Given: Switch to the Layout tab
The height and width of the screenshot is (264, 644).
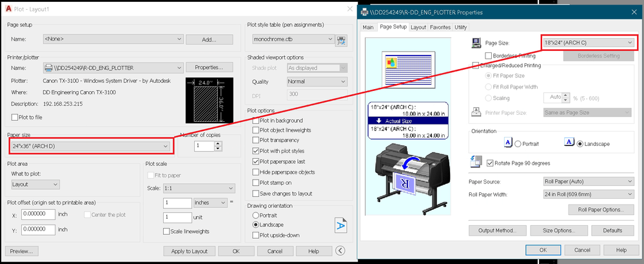Looking at the screenshot, I should coord(418,27).
